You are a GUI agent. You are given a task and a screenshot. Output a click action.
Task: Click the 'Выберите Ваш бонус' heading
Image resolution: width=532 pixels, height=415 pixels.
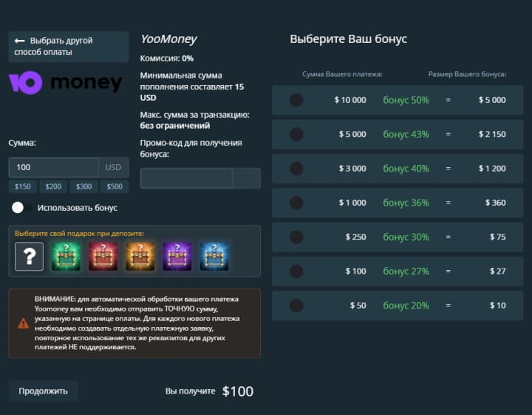(x=349, y=39)
